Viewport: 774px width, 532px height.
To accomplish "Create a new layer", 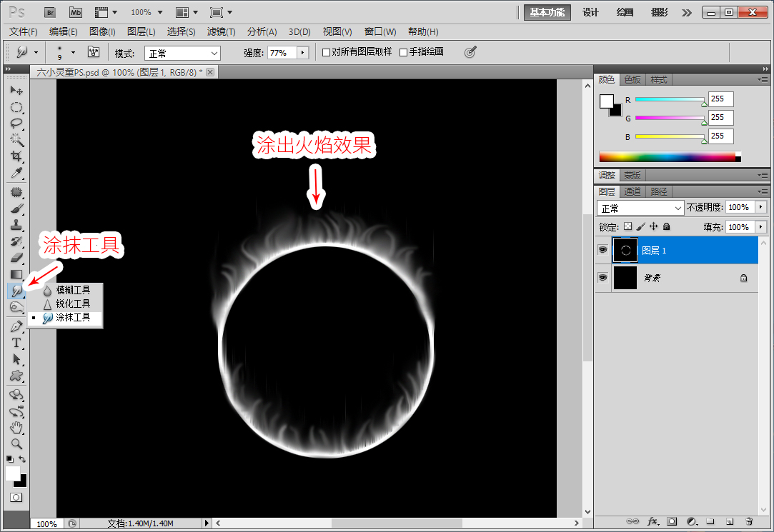I will (x=730, y=521).
